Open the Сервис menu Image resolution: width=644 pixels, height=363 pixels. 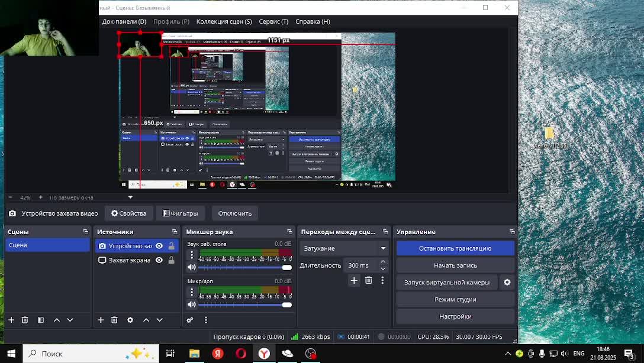pyautogui.click(x=273, y=21)
